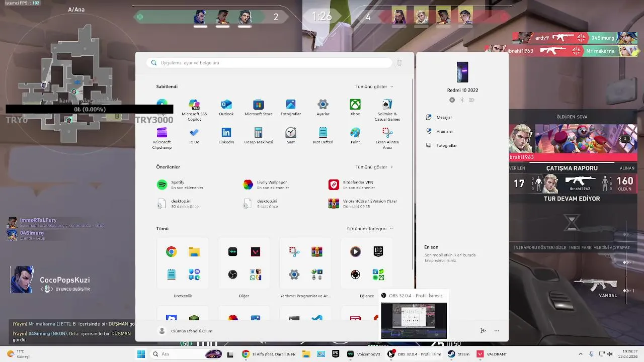Toggle the phone panel button beside search

[x=399, y=63]
